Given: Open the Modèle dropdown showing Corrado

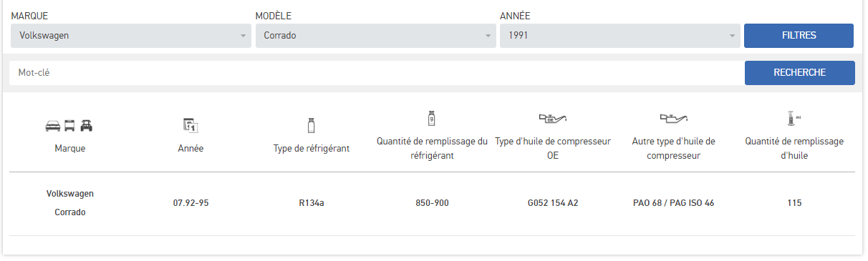Looking at the screenshot, I should coord(375,36).
